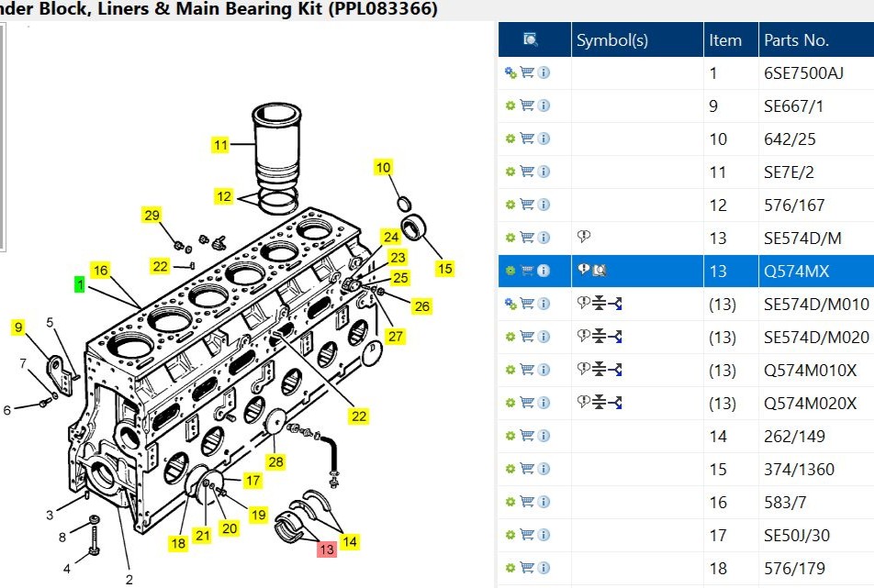Click callout 24 on the diagram
Screen dimensions: 874x588
pyautogui.click(x=391, y=237)
